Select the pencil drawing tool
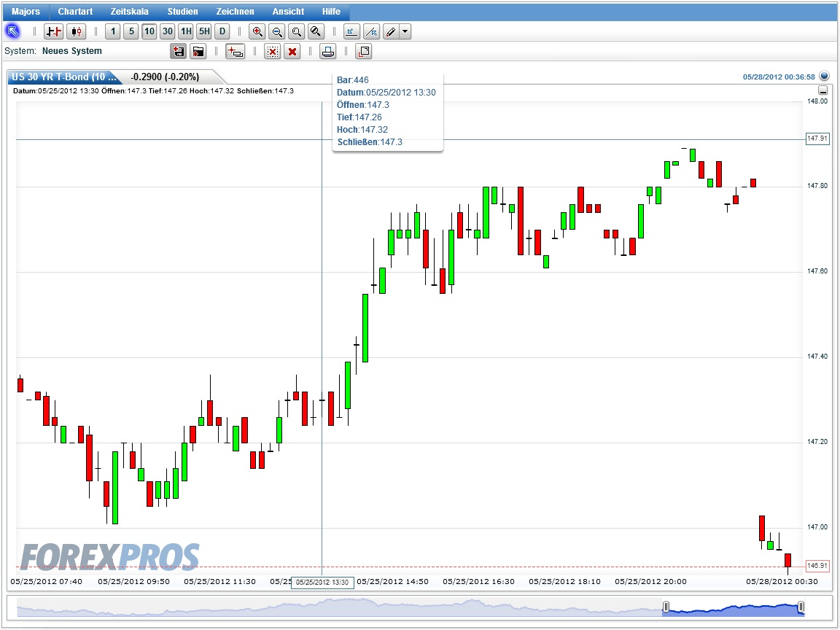This screenshot has width=840, height=630. pyautogui.click(x=391, y=31)
